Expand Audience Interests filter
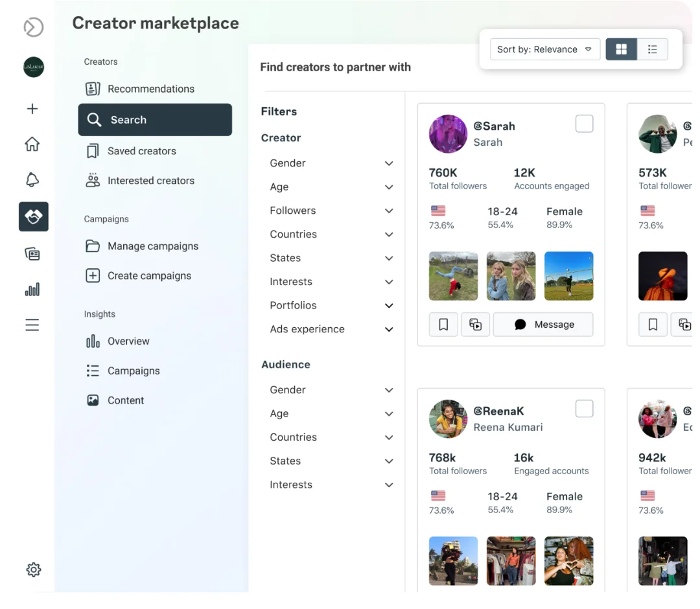700x609 pixels. 331,485
